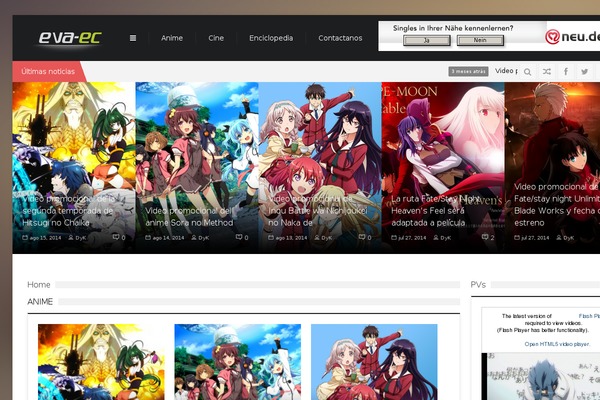
Task: Open the Contactanos menu item
Action: tap(340, 38)
